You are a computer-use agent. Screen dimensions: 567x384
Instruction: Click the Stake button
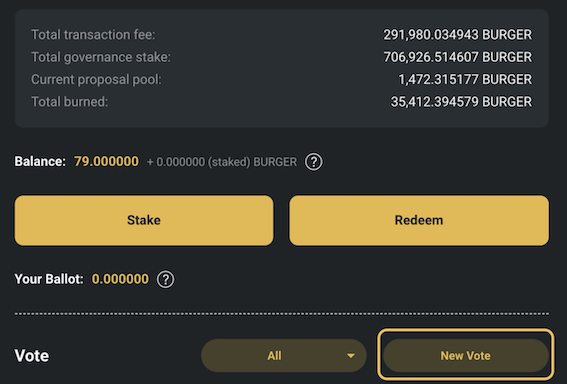[x=144, y=220]
